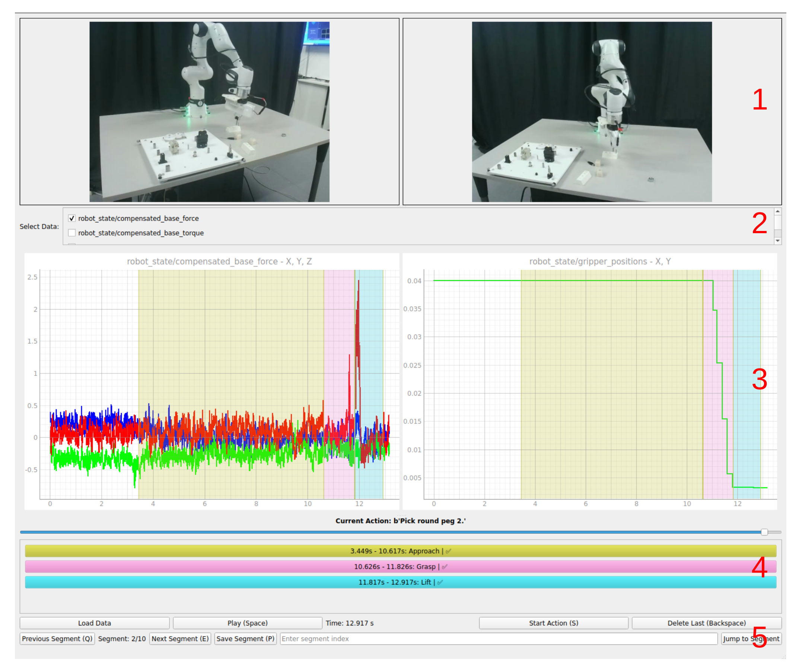Image resolution: width=802 pixels, height=672 pixels.
Task: Enable robot_state/compensated_base_torque checkbox
Action: pyautogui.click(x=72, y=233)
